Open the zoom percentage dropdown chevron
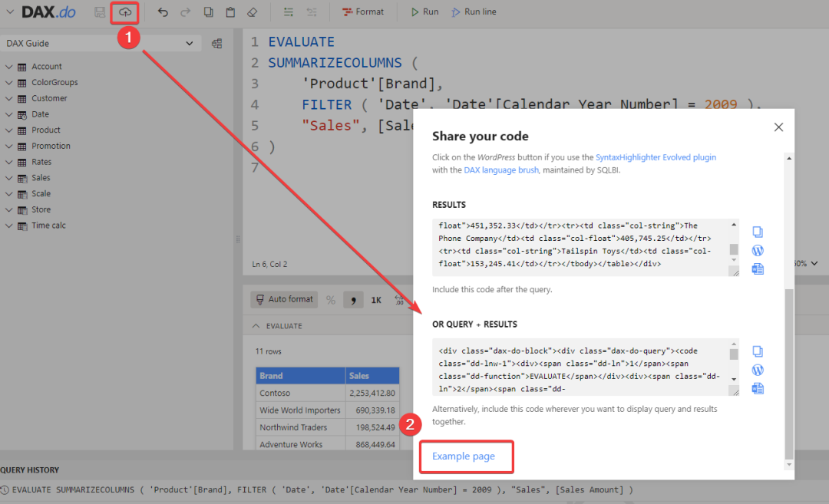This screenshot has height=504, width=829. pos(814,263)
